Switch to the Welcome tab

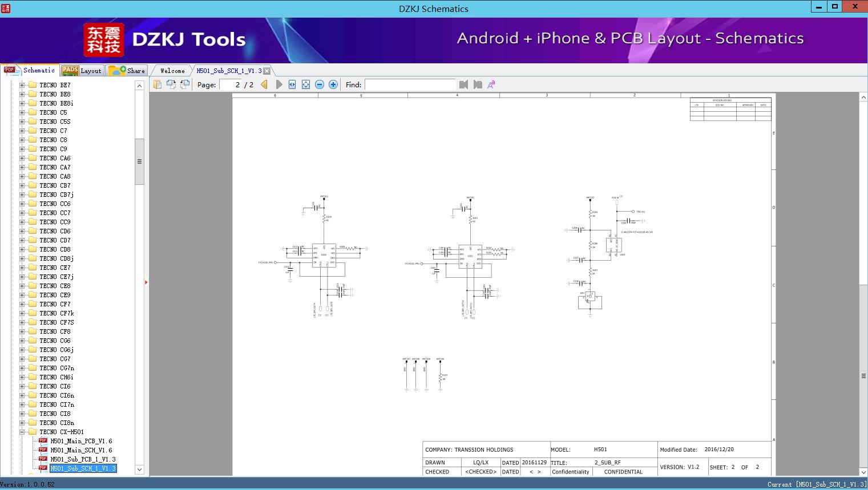pyautogui.click(x=172, y=71)
